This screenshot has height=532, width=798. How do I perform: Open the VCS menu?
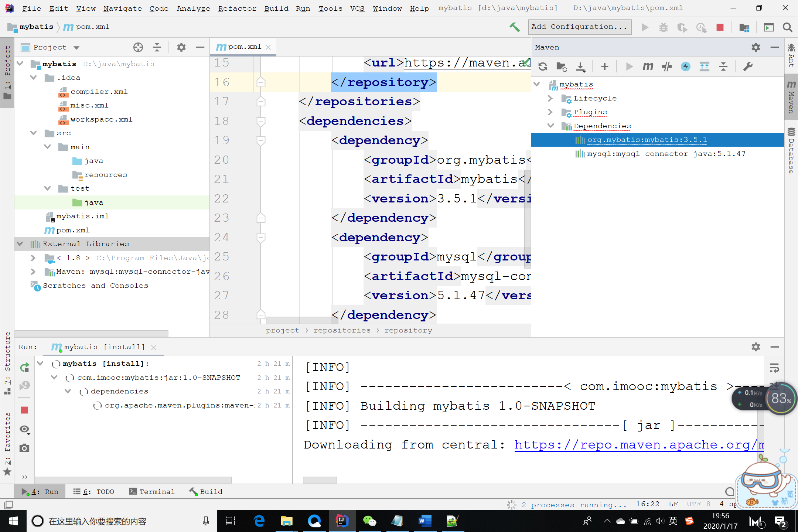coord(357,8)
